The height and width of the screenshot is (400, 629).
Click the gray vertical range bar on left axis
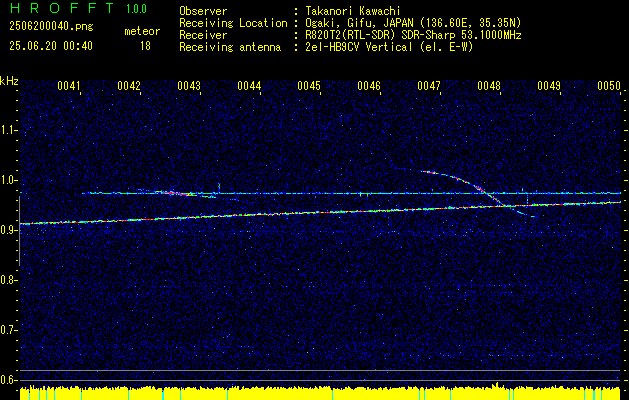click(19, 231)
